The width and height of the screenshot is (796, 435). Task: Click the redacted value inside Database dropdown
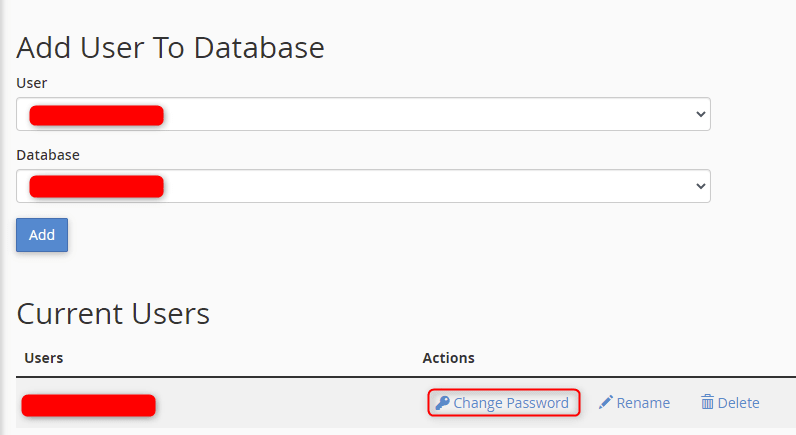[x=96, y=187]
